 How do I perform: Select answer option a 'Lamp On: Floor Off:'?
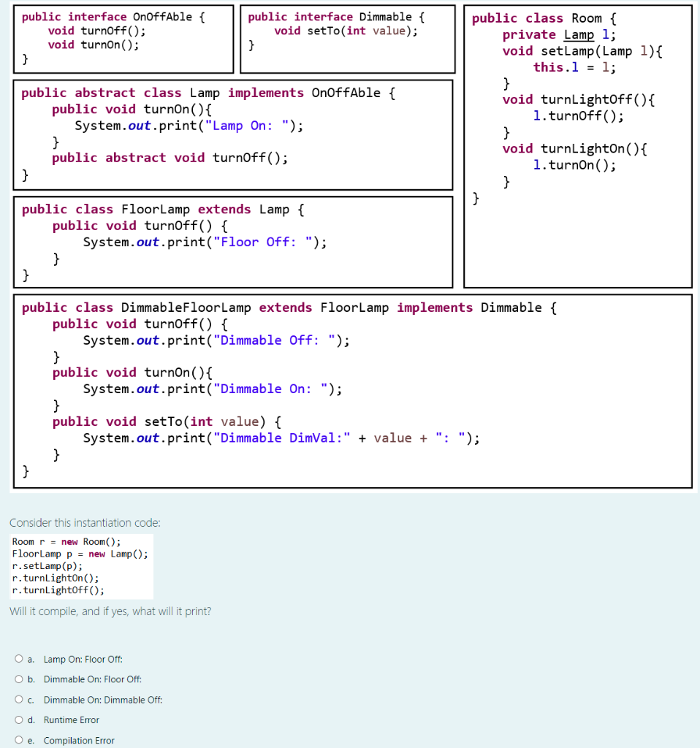pyautogui.click(x=18, y=658)
